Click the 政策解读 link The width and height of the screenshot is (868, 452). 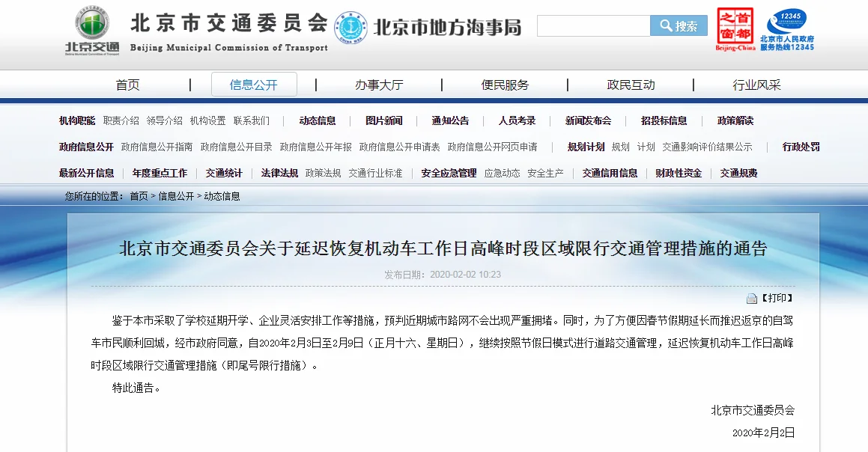(734, 120)
